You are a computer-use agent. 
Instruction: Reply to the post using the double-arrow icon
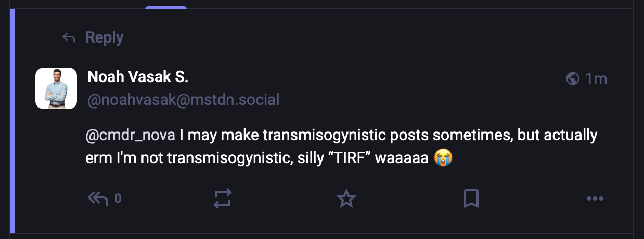pyautogui.click(x=98, y=198)
